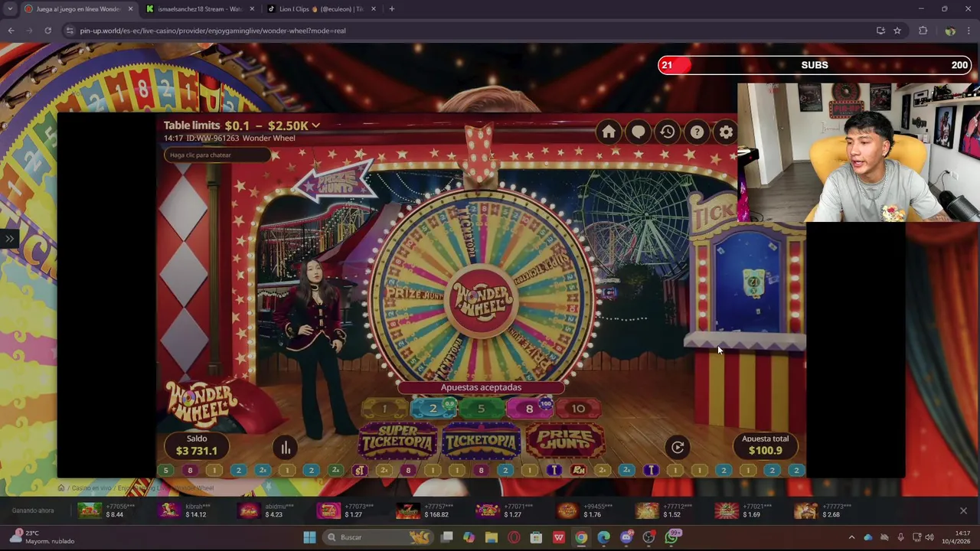Open File Explorer from the taskbar
This screenshot has height=551, width=980.
click(492, 537)
